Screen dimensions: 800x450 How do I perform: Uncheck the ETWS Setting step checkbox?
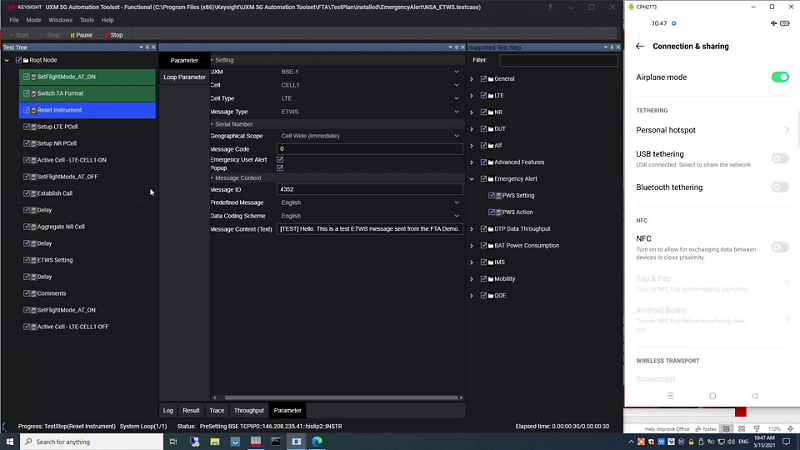click(x=27, y=260)
